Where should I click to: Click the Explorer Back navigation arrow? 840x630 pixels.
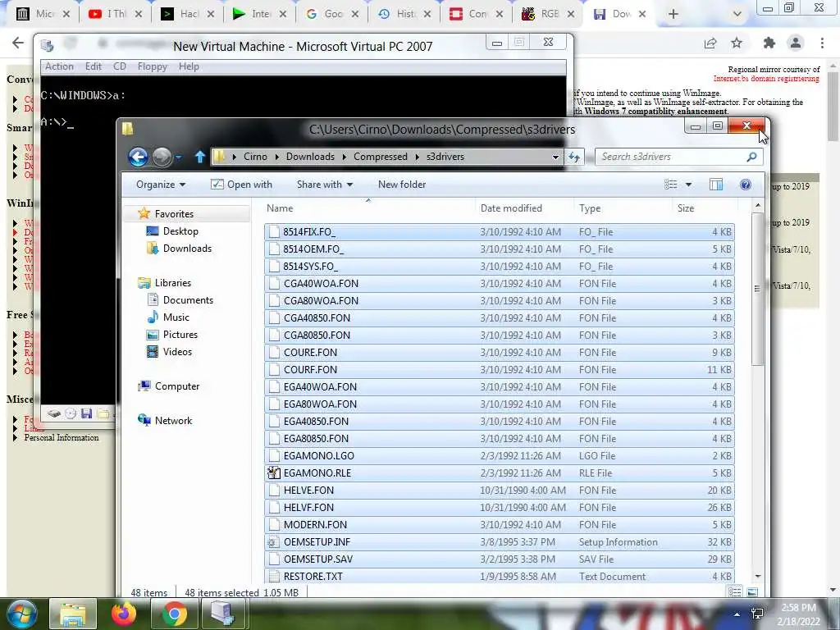(x=138, y=157)
